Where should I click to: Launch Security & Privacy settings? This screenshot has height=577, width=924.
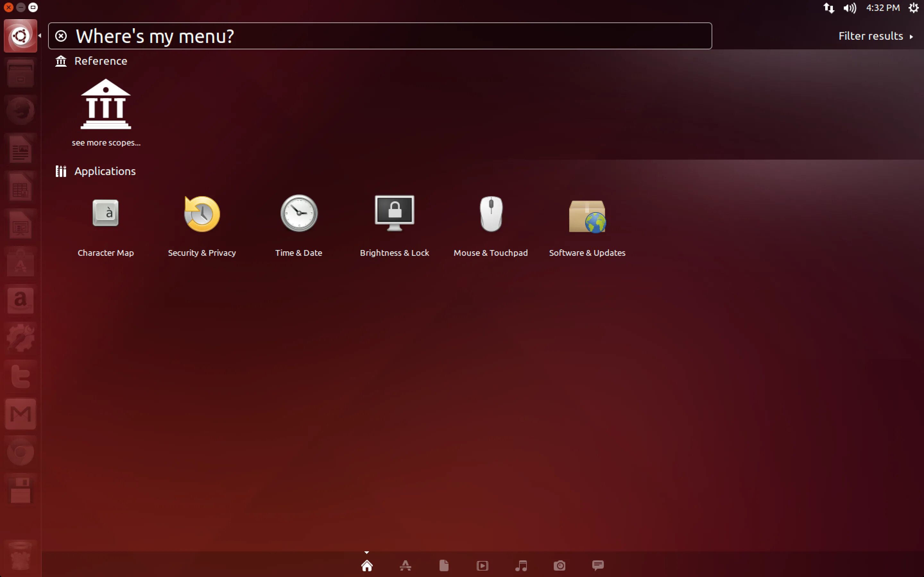click(202, 214)
